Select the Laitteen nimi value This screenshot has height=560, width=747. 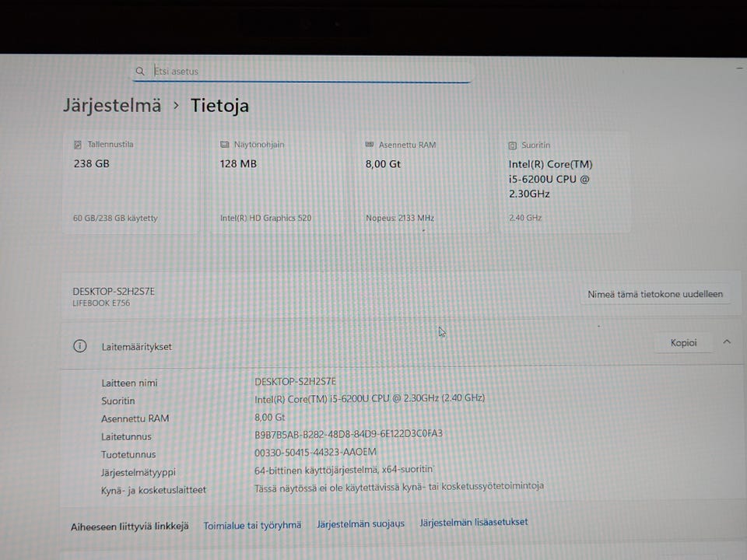click(296, 382)
